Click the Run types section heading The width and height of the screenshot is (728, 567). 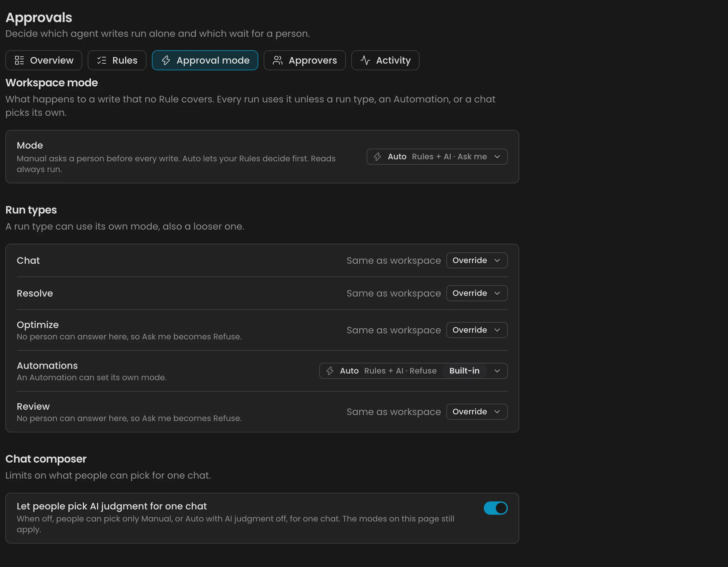(31, 210)
